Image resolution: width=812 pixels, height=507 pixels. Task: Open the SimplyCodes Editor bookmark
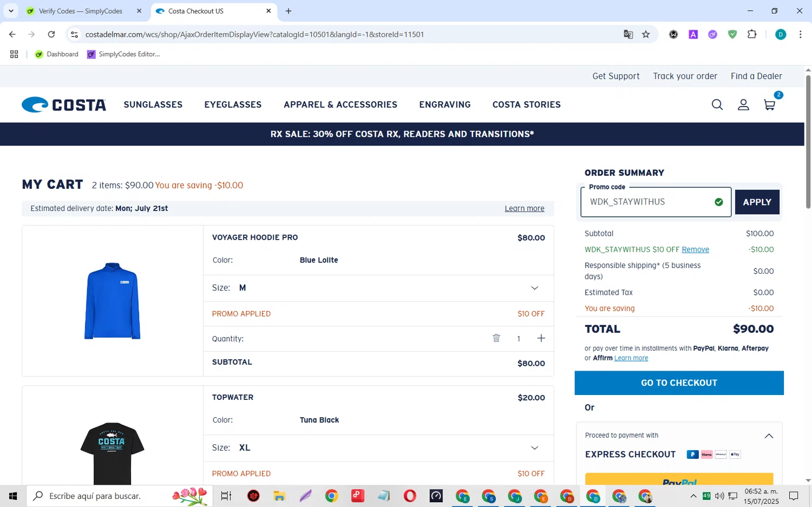tap(123, 54)
